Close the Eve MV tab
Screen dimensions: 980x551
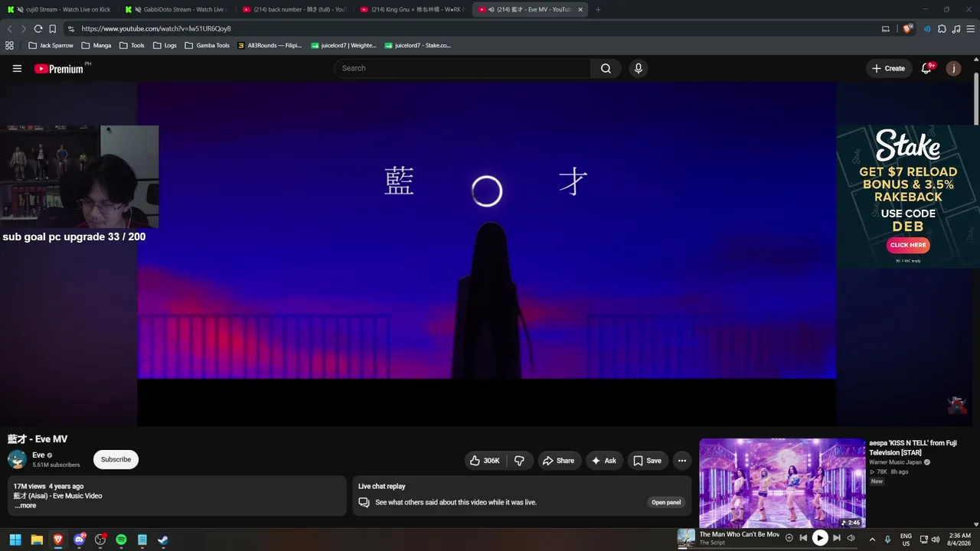click(580, 10)
